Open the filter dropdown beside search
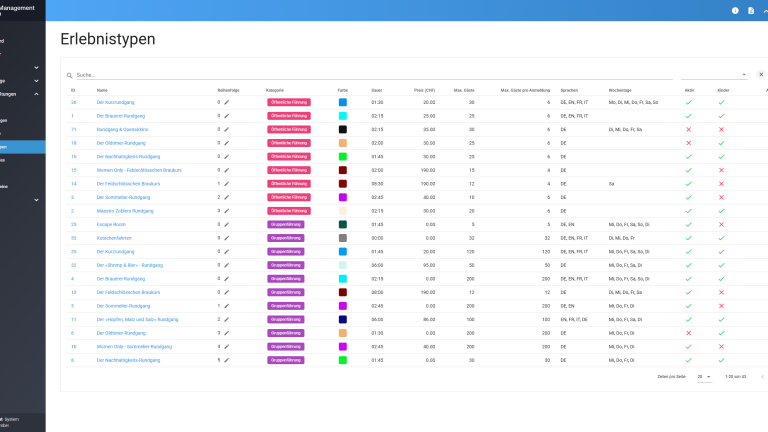Image resolution: width=768 pixels, height=432 pixels. [744, 75]
